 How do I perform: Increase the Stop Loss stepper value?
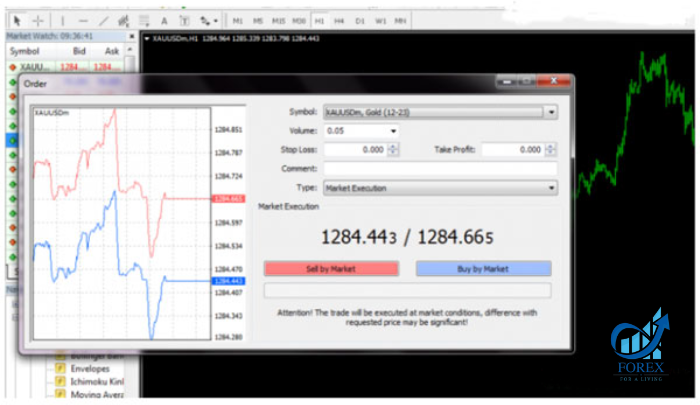393,146
